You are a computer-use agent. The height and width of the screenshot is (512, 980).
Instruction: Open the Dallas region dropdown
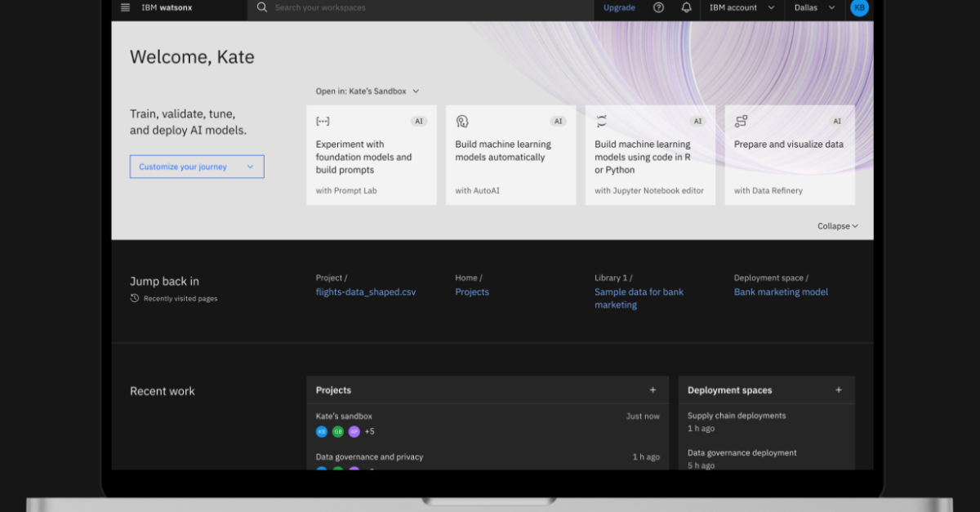[x=814, y=7]
